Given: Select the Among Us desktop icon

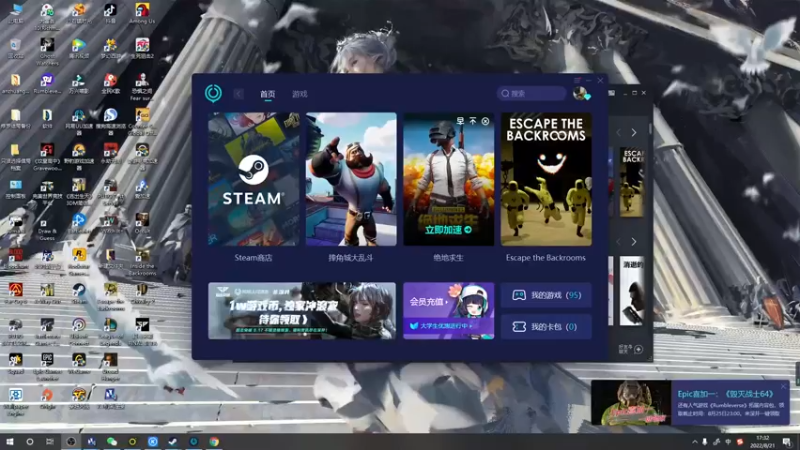Looking at the screenshot, I should [142, 13].
